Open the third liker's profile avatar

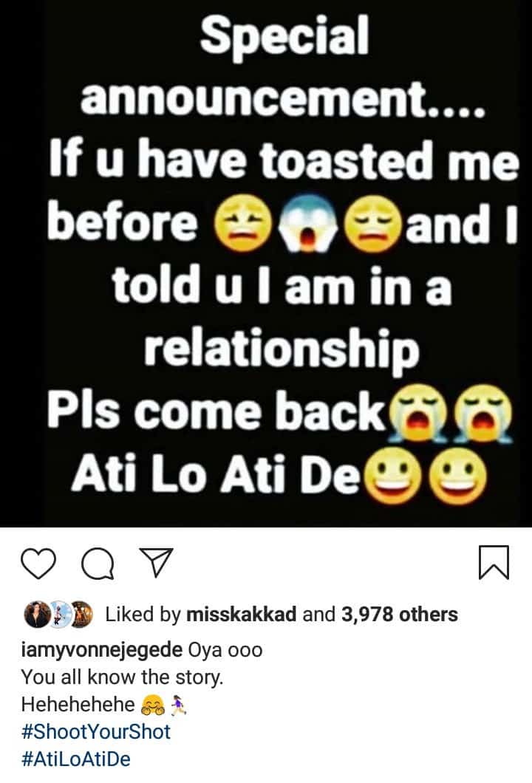coord(81,615)
